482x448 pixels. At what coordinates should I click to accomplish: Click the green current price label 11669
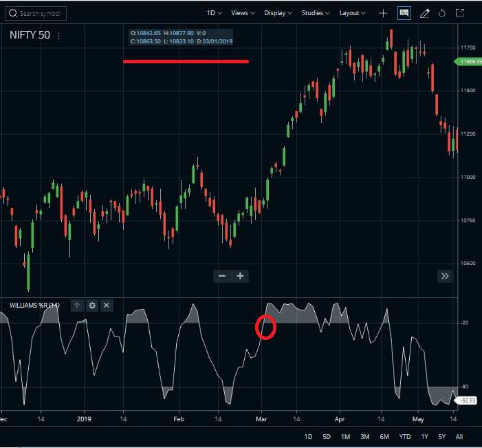[x=468, y=61]
